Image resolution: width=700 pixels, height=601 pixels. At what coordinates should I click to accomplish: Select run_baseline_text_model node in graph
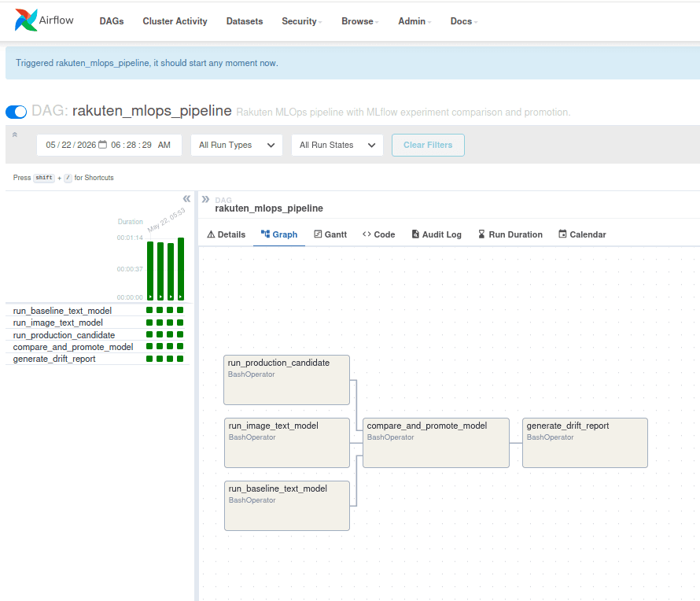(x=286, y=506)
